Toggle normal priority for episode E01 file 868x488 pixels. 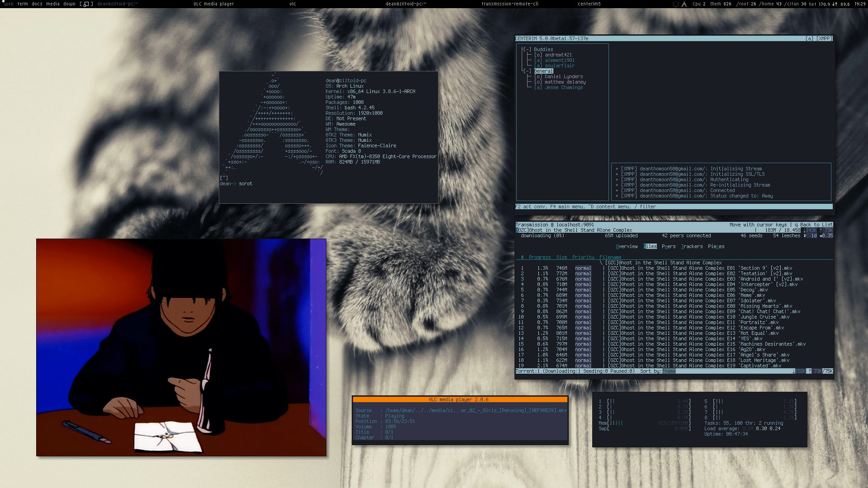583,268
